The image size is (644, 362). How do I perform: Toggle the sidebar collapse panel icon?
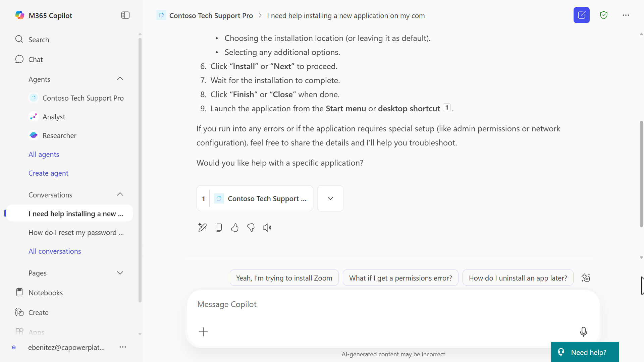(x=125, y=15)
